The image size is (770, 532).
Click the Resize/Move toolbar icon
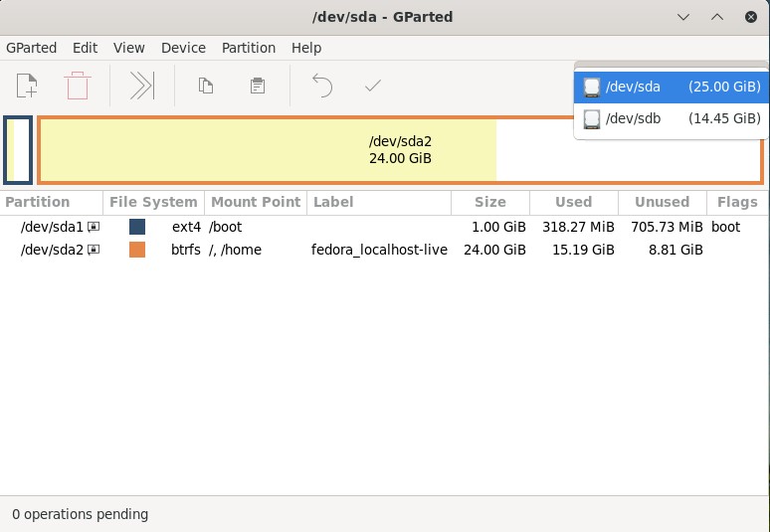tap(142, 87)
